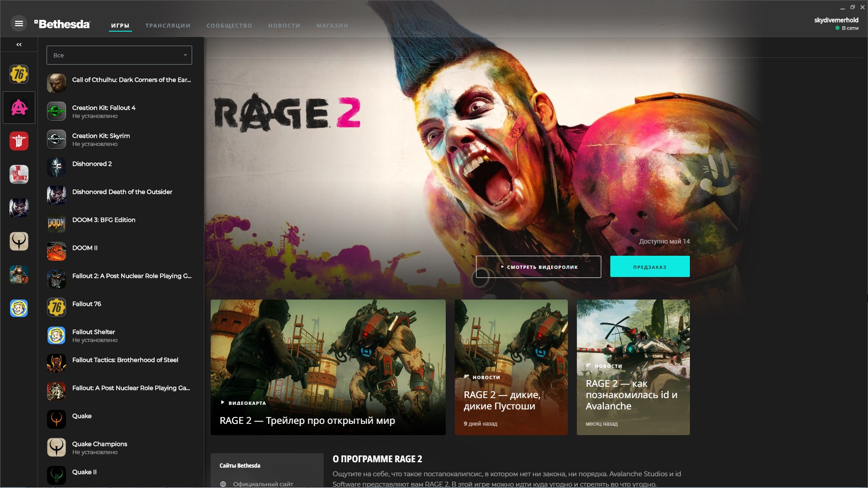This screenshot has width=868, height=488.
Task: Select the RAGE 2 anarchy sidebar icon
Action: click(19, 108)
